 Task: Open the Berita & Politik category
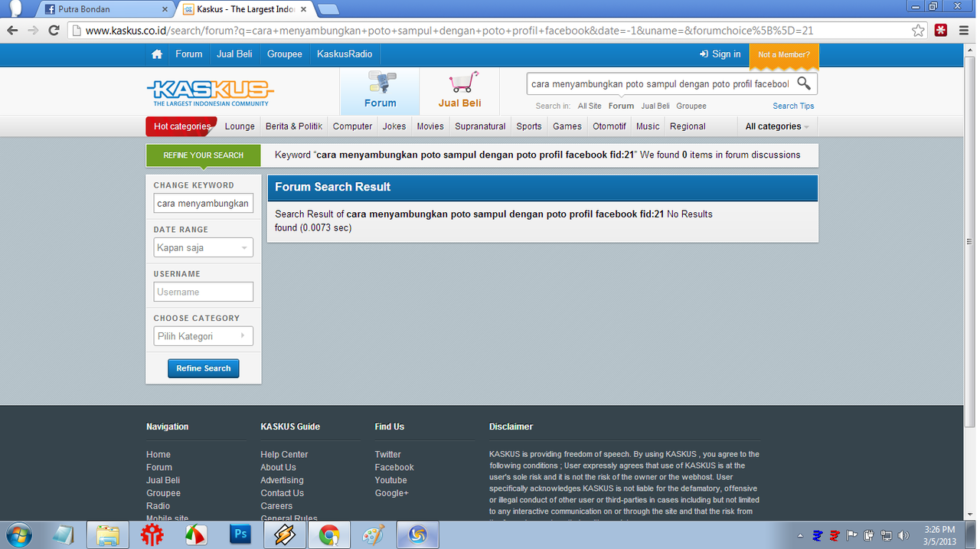(294, 126)
